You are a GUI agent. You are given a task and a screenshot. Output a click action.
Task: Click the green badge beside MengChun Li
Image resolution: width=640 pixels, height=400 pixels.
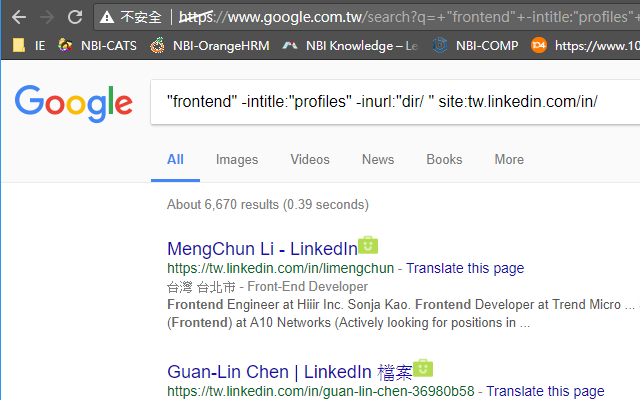click(368, 245)
